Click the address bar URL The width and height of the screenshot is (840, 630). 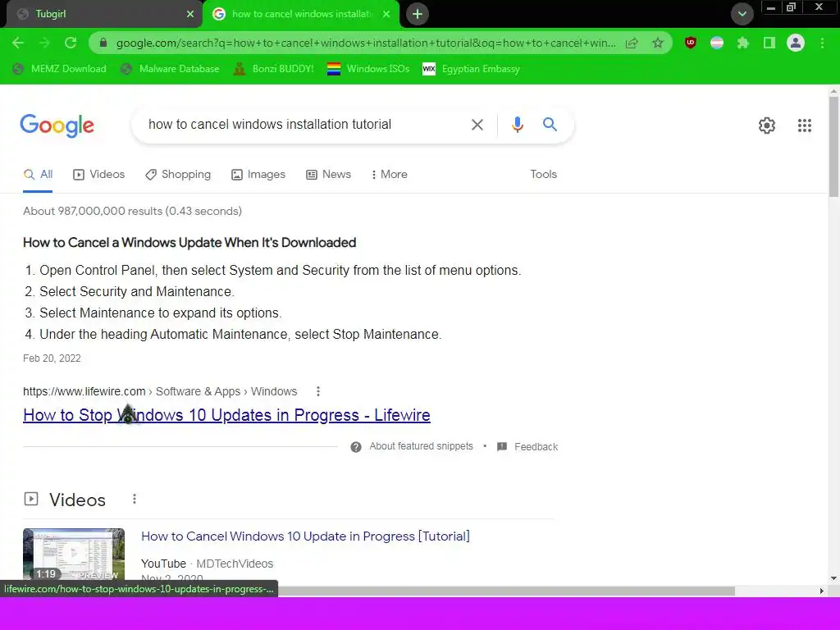[x=366, y=43]
